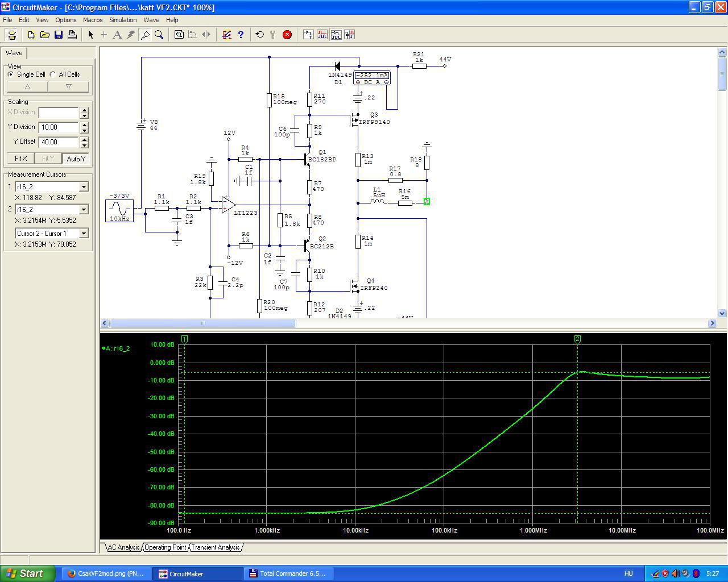
Task: Click the schematic horizontal scrollbar thumb
Action: [202, 323]
